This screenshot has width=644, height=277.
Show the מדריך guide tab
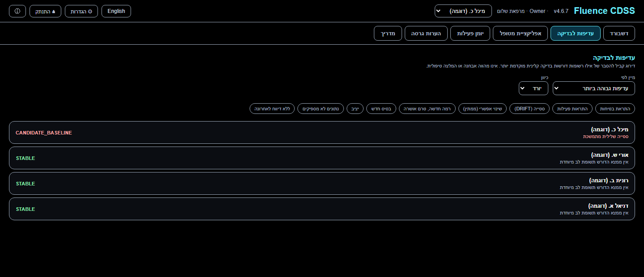[388, 34]
